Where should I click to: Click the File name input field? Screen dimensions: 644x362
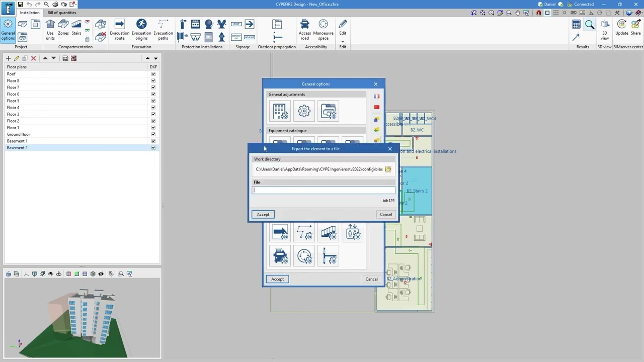click(x=324, y=190)
